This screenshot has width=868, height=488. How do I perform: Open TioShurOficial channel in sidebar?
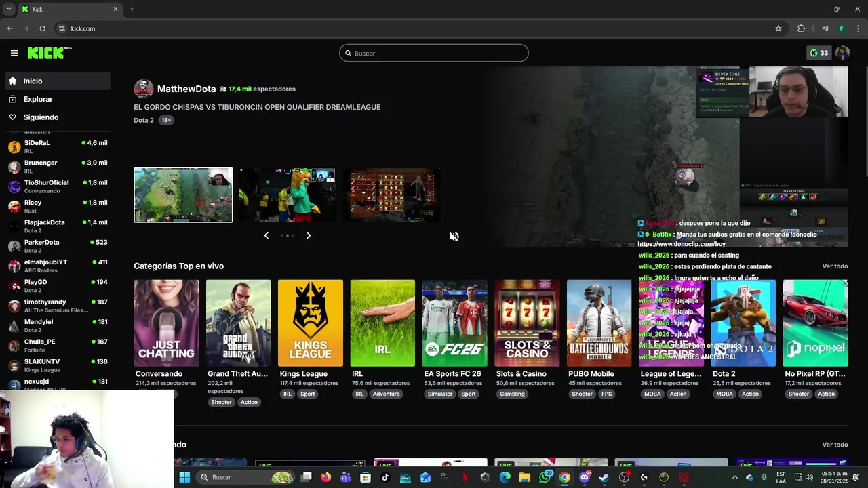click(x=58, y=186)
